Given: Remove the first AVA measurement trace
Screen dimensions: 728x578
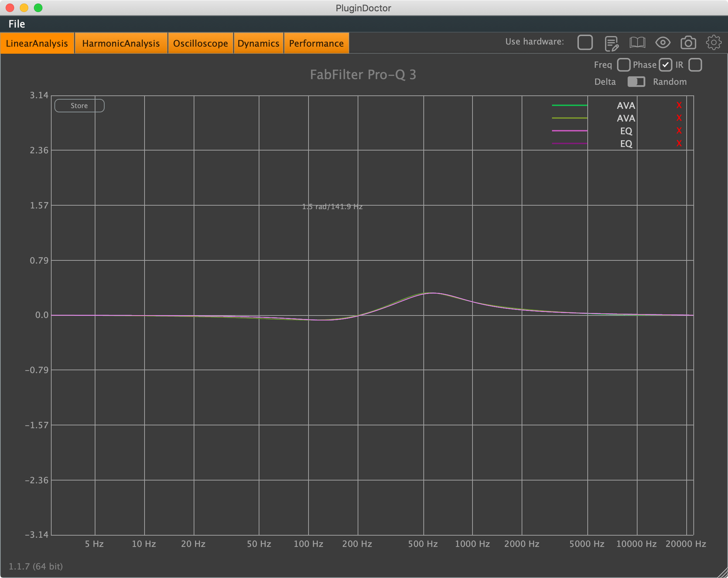Looking at the screenshot, I should [x=679, y=105].
